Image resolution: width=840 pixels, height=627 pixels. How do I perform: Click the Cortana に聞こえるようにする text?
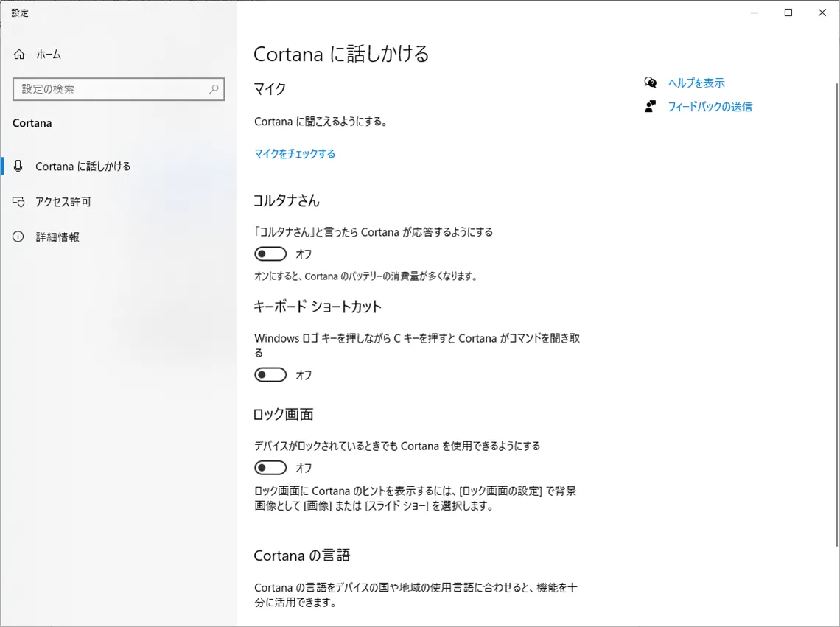(321, 122)
